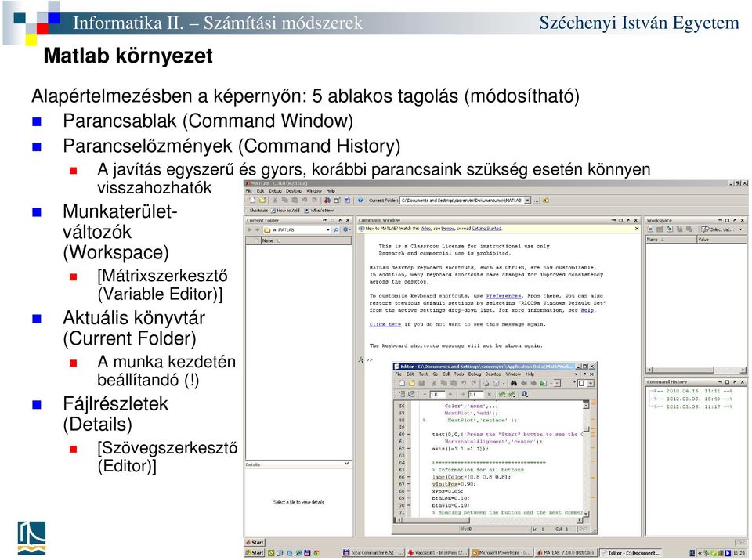Open Desktop menu in MATLAB window

point(294,191)
